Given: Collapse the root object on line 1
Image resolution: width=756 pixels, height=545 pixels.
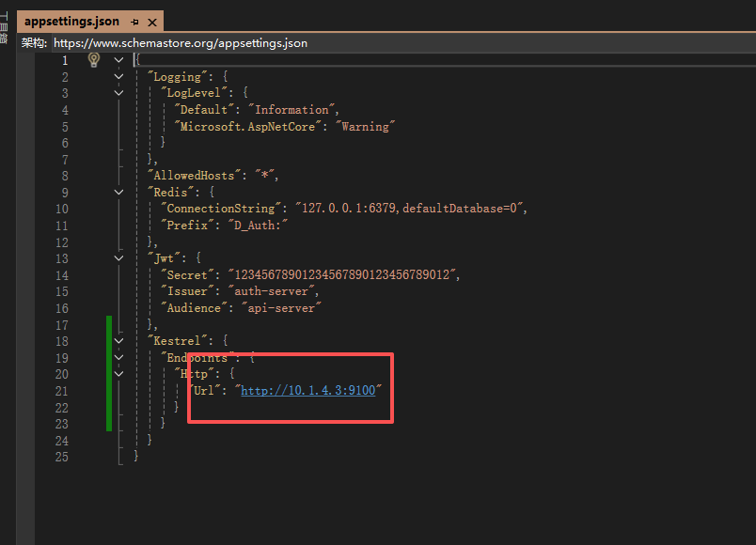Looking at the screenshot, I should click(118, 60).
